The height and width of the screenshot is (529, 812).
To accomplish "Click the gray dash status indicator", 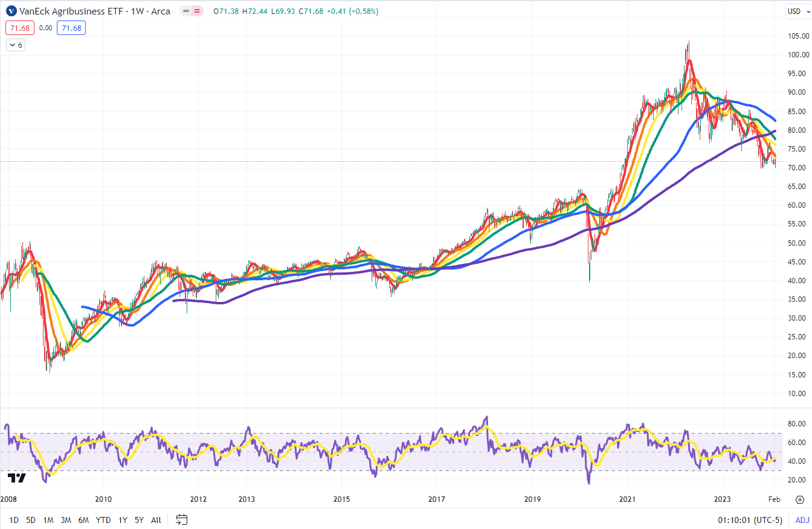I will [186, 11].
